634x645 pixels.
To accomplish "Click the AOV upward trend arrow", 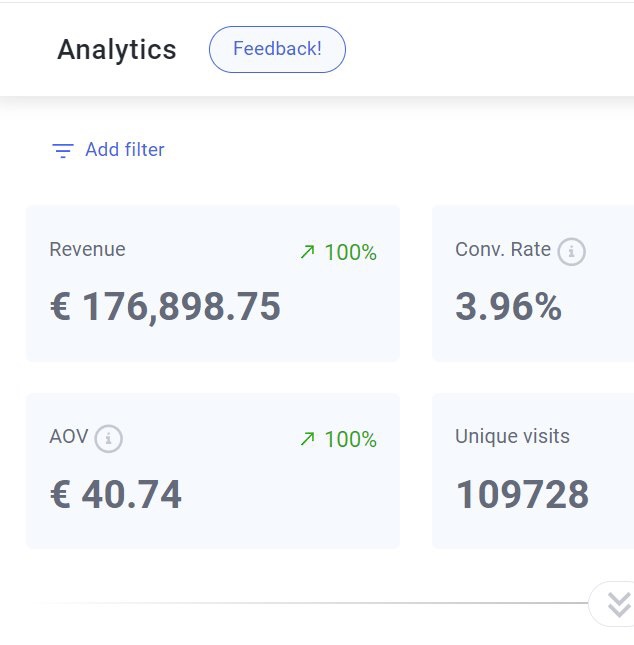I will (307, 439).
